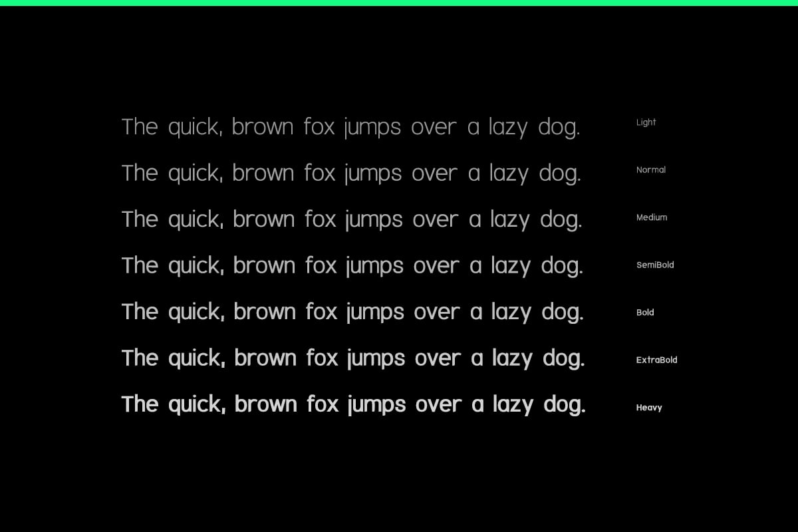Click the Light weight sample sentence

click(350, 128)
